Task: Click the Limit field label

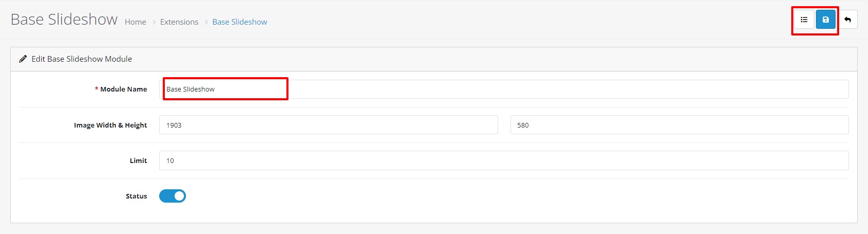Action: (x=138, y=160)
